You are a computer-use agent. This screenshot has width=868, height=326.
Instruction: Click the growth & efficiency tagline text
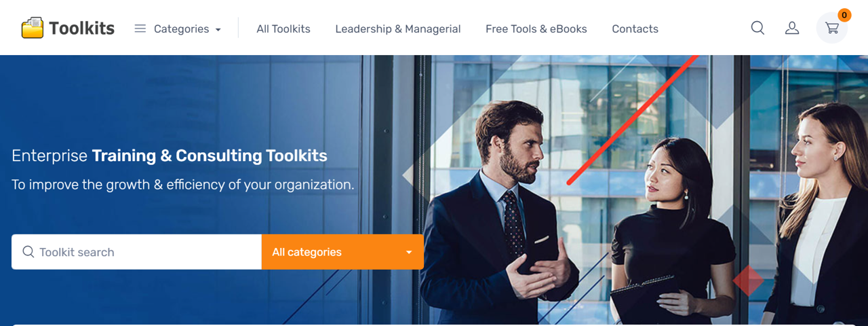pyautogui.click(x=183, y=185)
